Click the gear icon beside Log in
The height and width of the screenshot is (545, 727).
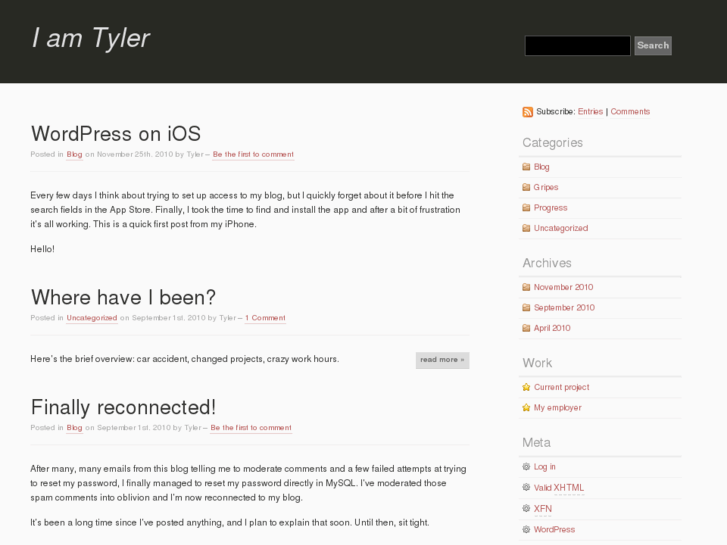point(526,467)
